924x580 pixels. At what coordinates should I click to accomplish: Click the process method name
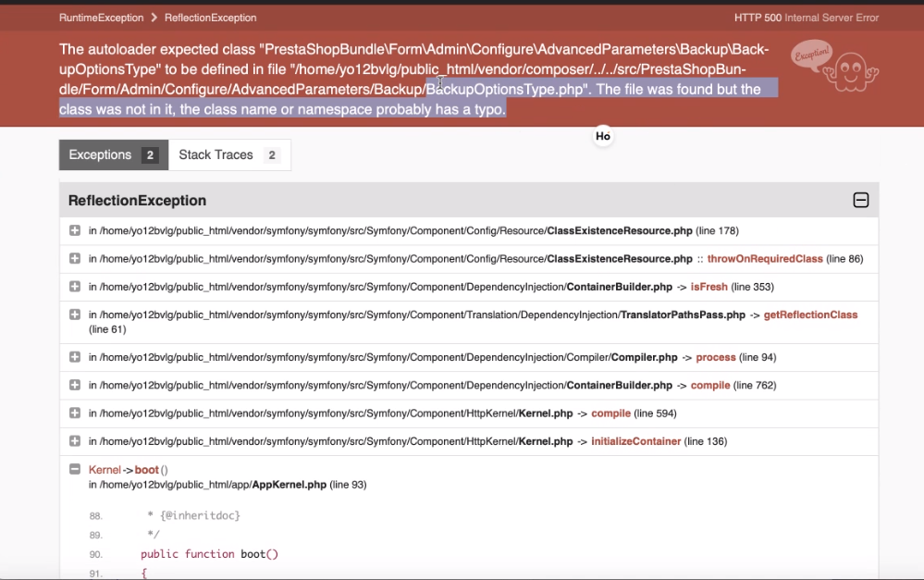[715, 357]
